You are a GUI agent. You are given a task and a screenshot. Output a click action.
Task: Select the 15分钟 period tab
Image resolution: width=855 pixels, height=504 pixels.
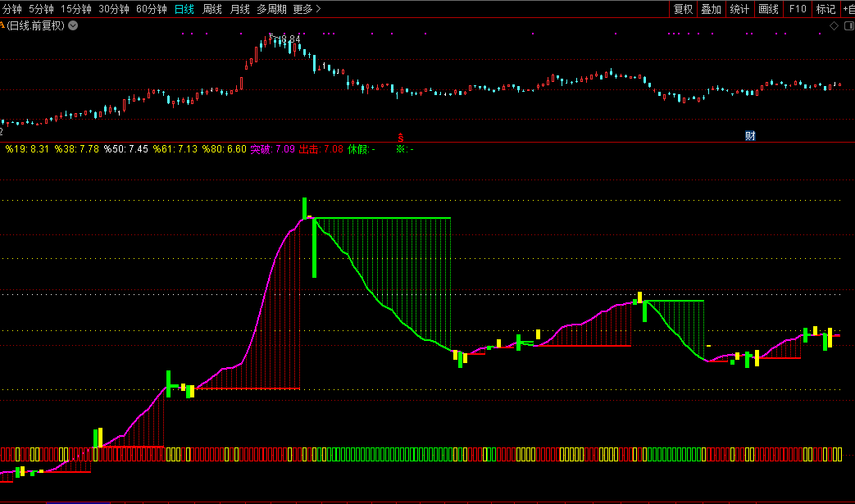click(x=76, y=9)
